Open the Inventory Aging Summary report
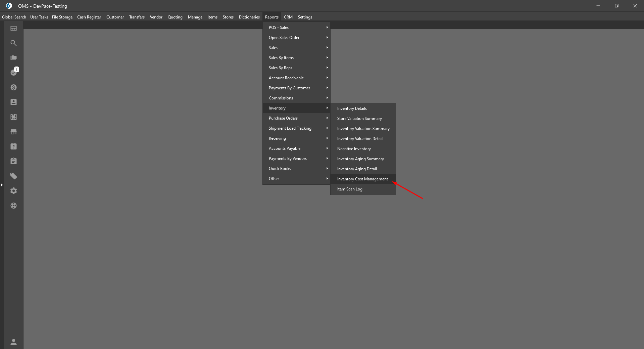This screenshot has width=644, height=349. [363, 159]
